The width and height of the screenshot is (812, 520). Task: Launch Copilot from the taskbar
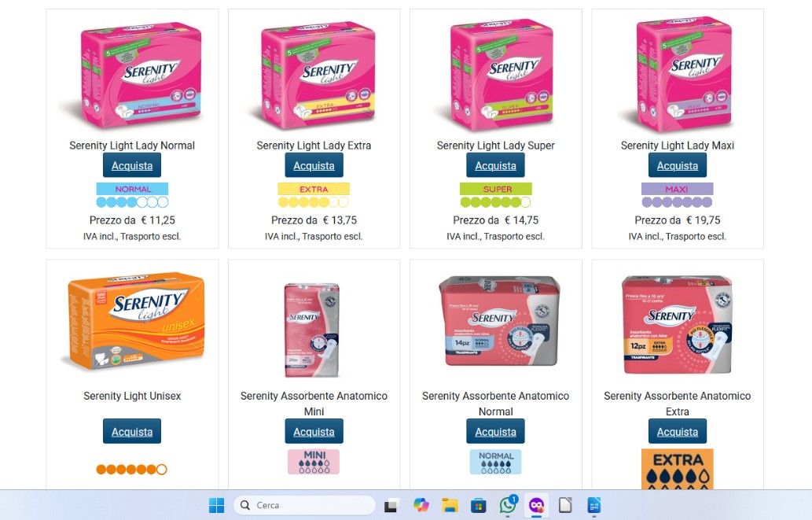[x=421, y=505]
